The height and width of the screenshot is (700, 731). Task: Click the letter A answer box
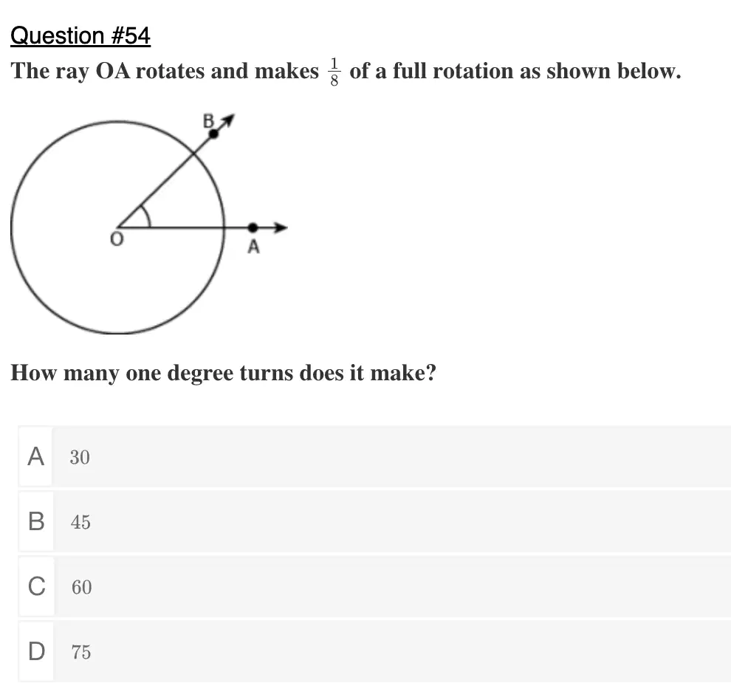pyautogui.click(x=36, y=456)
